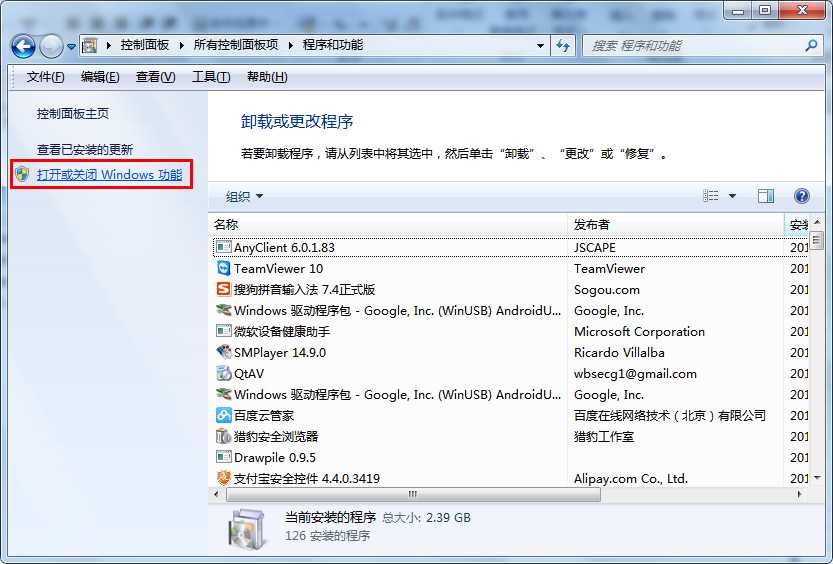The width and height of the screenshot is (833, 564).
Task: Click the vertical scrollbar down arrow
Action: 817,478
